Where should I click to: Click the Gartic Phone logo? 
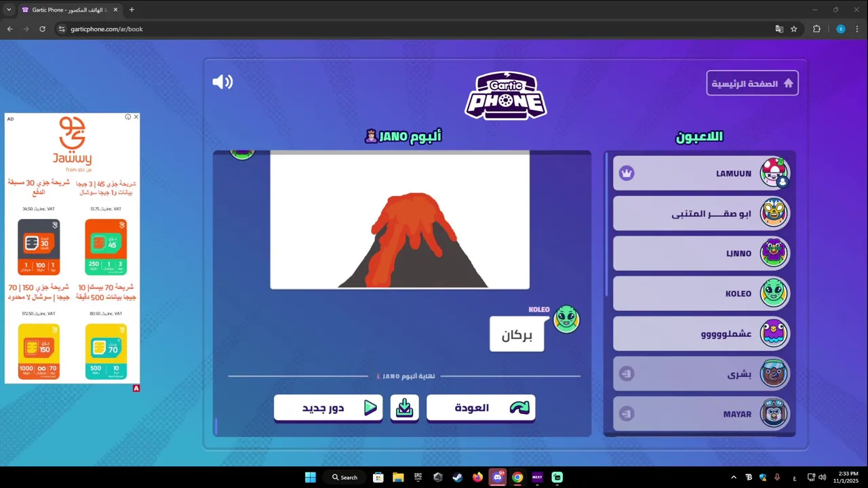pos(506,96)
